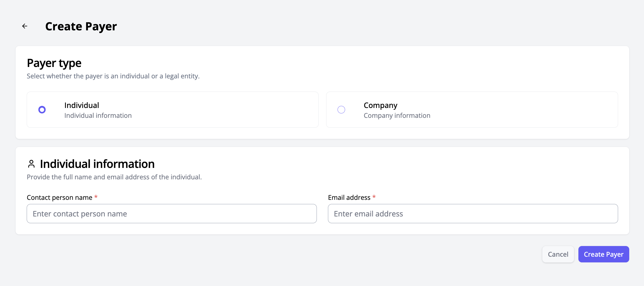644x286 pixels.
Task: Click the "Create Payer" page heading
Action: point(81,26)
